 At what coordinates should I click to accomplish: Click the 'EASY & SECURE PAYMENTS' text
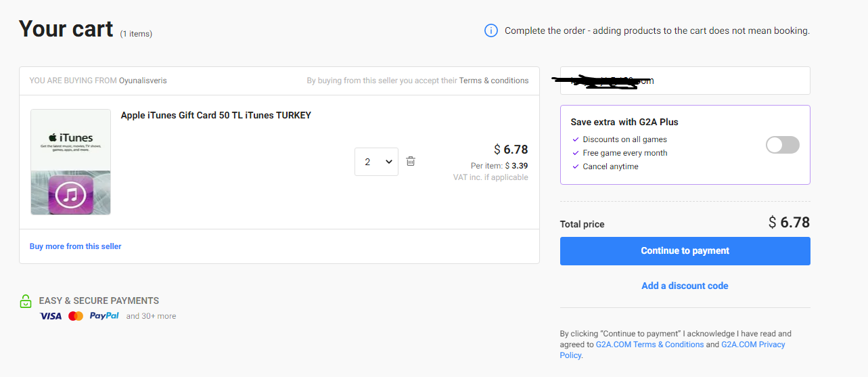(99, 301)
